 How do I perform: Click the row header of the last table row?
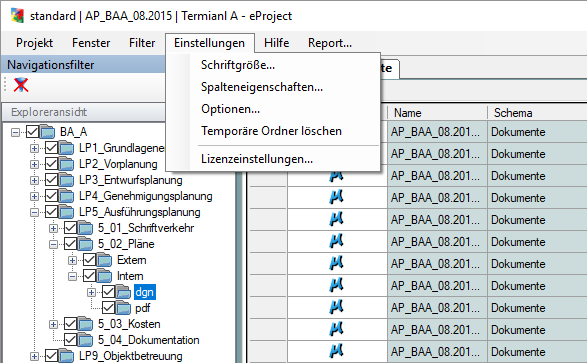(x=268, y=352)
